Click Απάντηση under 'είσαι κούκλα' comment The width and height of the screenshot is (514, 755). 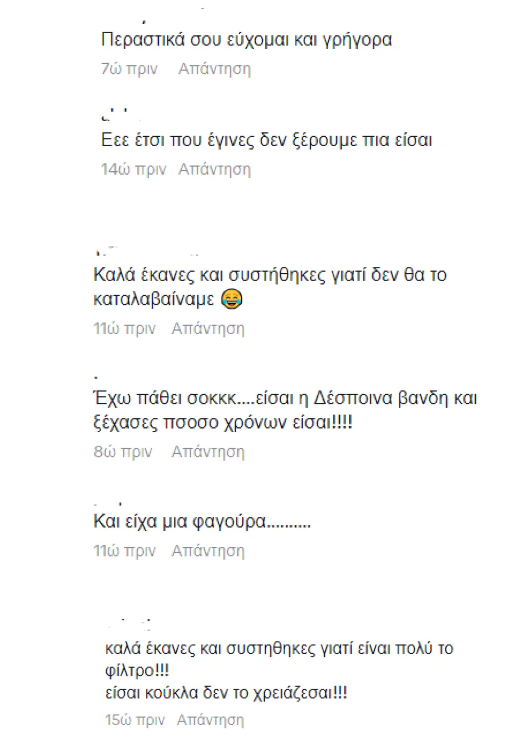tap(211, 720)
